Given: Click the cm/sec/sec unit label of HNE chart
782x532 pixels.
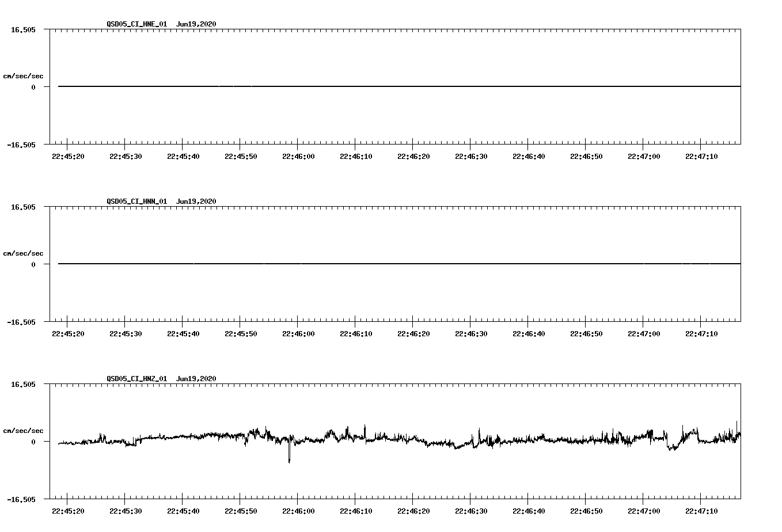Looking at the screenshot, I should point(23,76).
